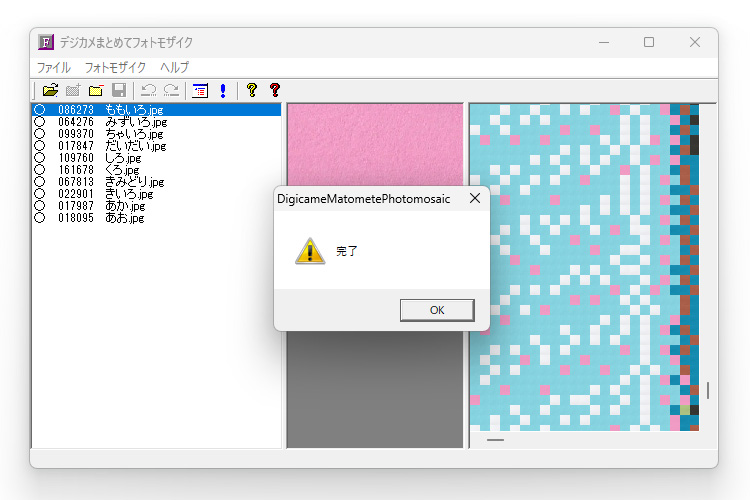Click the blue exclamation mark toolbar icon
The width and height of the screenshot is (750, 500).
[x=222, y=90]
